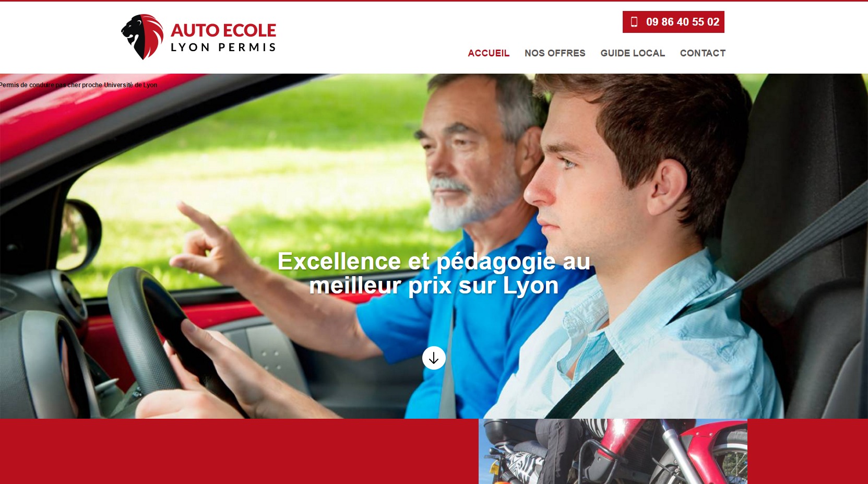Click the down arrow circle icon
This screenshot has height=484, width=868.
434,358
